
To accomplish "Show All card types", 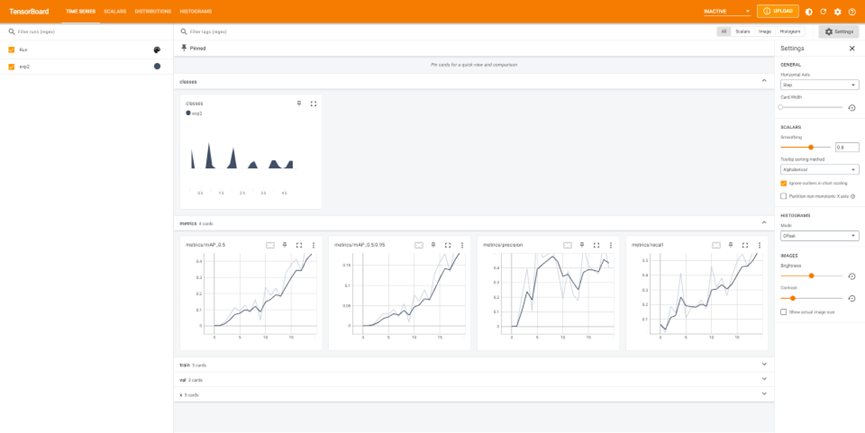I will pos(724,32).
